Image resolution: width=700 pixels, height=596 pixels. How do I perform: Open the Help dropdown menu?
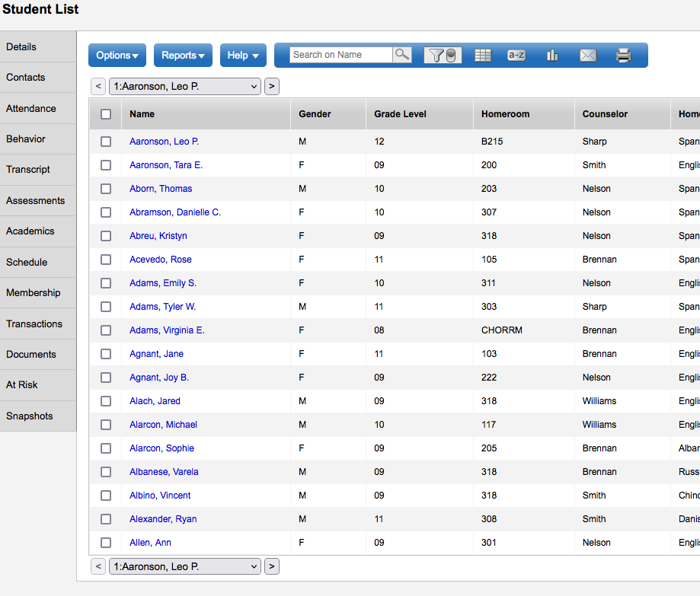[243, 56]
